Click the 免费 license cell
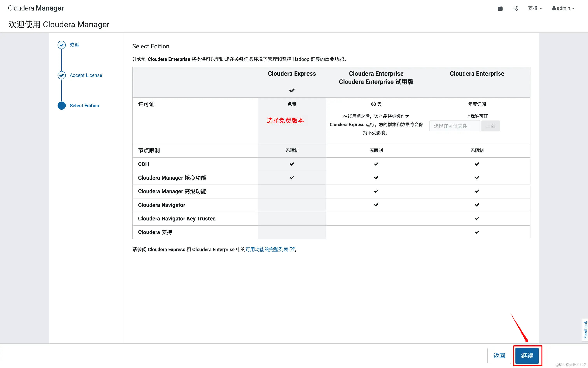 point(292,104)
